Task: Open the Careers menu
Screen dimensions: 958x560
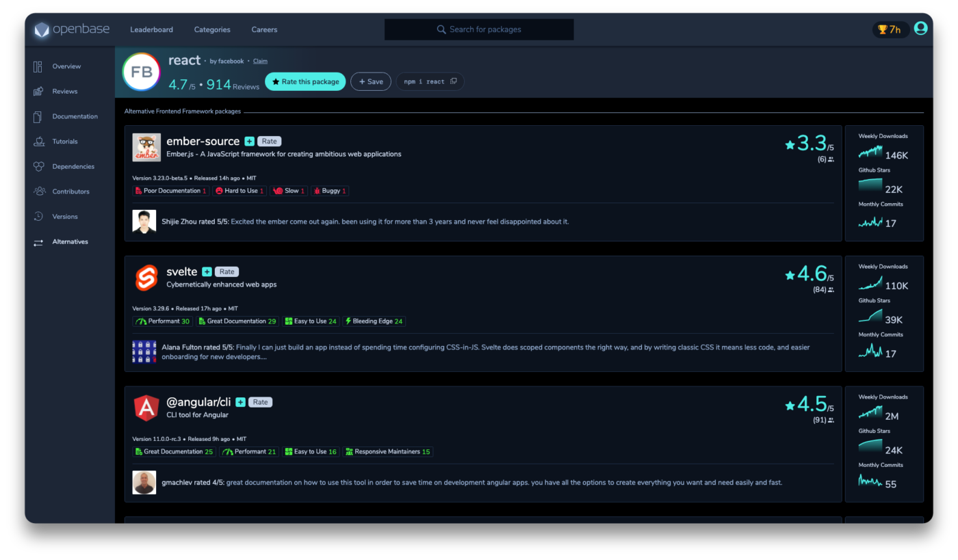Action: pos(264,30)
